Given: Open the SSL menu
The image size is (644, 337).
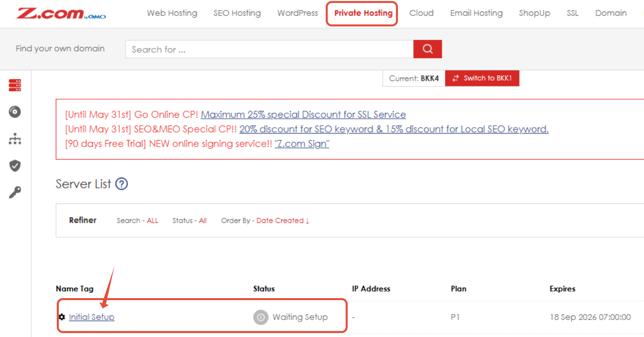Looking at the screenshot, I should [573, 13].
